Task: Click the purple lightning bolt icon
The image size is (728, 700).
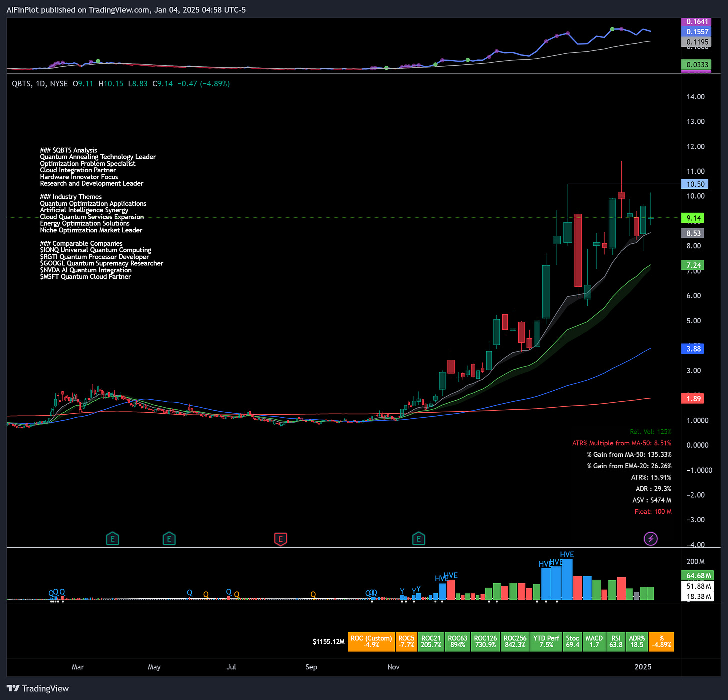Action: 650,539
